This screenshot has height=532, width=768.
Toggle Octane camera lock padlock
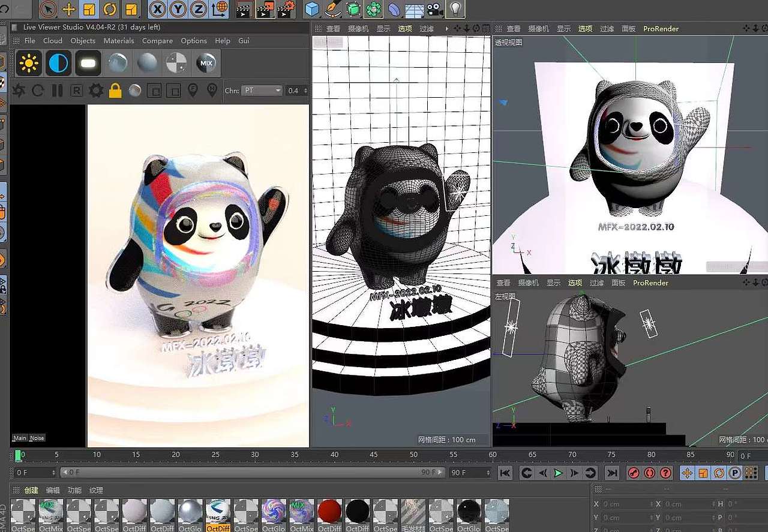pos(115,91)
